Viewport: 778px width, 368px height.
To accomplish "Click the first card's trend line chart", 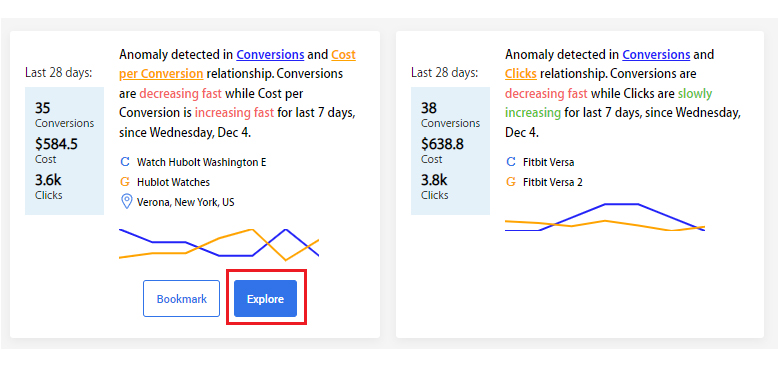I will 219,244.
